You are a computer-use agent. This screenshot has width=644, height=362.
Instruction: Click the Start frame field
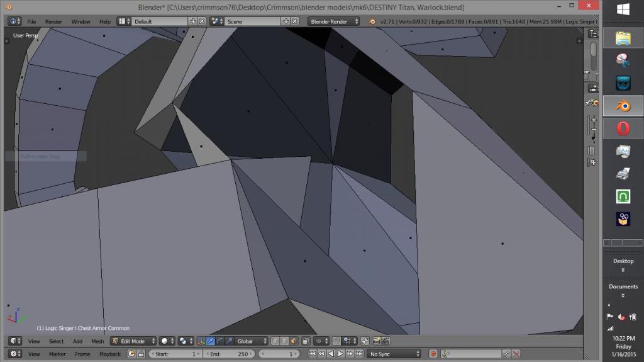(175, 354)
